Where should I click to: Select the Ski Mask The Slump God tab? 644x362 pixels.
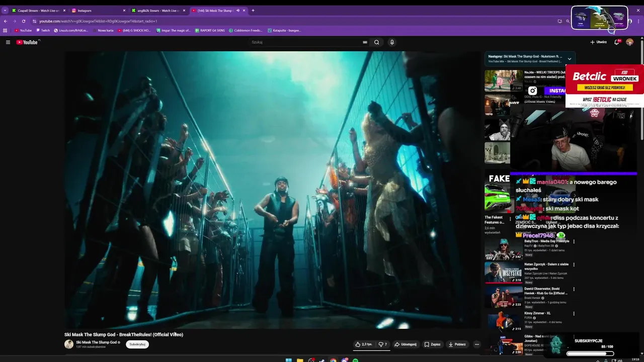(218, 11)
